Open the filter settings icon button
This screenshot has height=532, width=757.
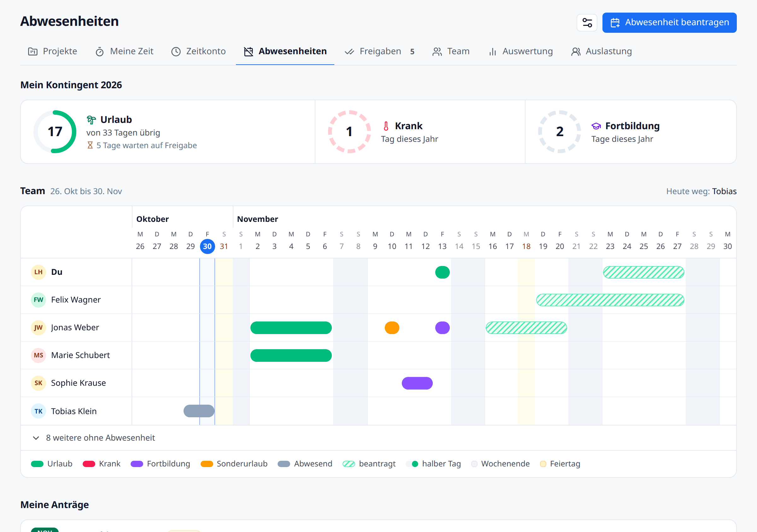click(x=587, y=23)
